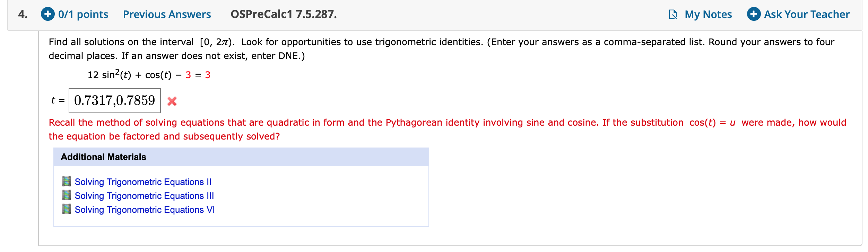This screenshot has height=252, width=868.
Task: Click the Additional Materials header bar
Action: 103,157
